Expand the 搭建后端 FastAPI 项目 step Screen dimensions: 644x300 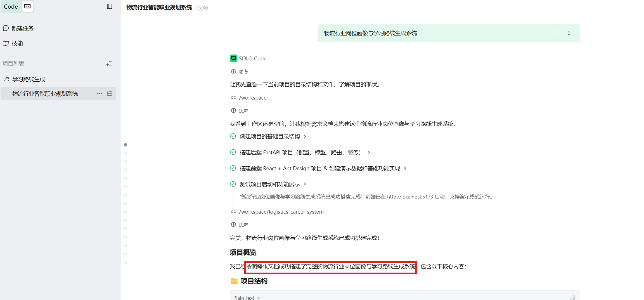coord(369,152)
